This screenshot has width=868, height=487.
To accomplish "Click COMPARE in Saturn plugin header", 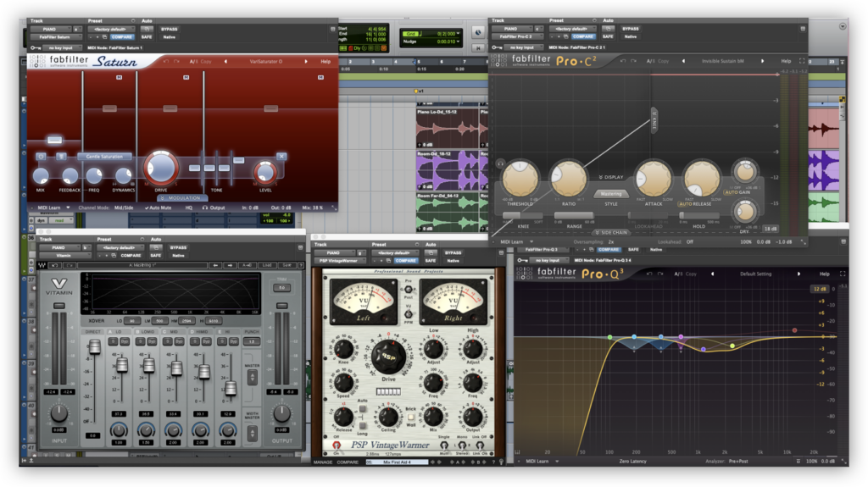I will click(x=122, y=37).
